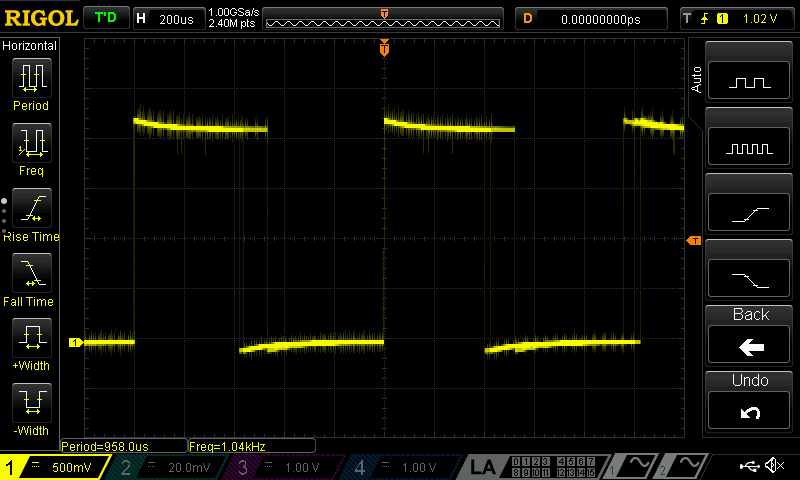Pick the single-cycle square wave option
Image resolution: width=800 pixels, height=480 pixels.
(x=750, y=82)
